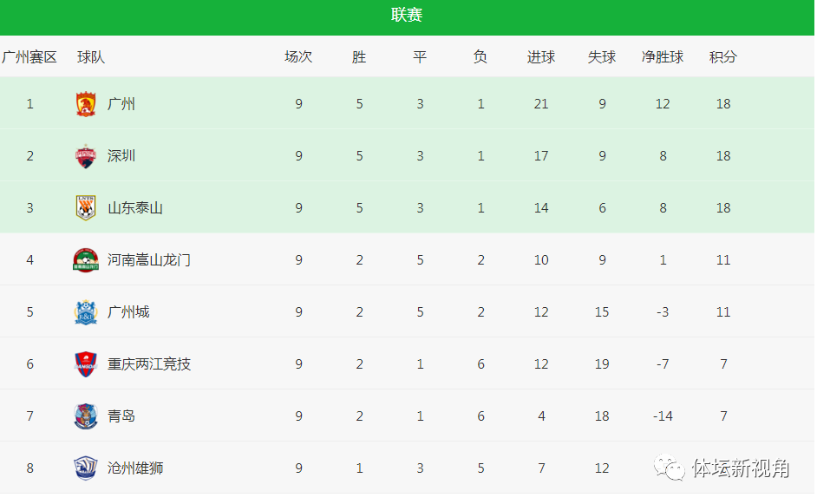This screenshot has height=504, width=817.
Task: Click the Henan Songshan Longmen crest
Action: [x=86, y=260]
